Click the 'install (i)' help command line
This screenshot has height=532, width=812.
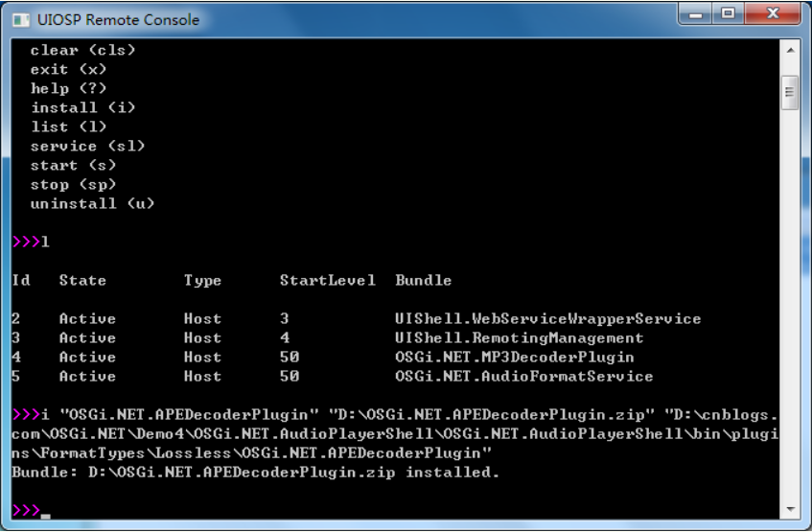(x=82, y=107)
